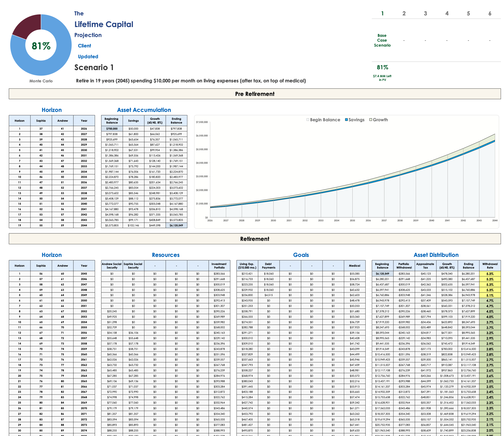Click the Client label under Projection
504x436 pixels.
click(x=84, y=46)
